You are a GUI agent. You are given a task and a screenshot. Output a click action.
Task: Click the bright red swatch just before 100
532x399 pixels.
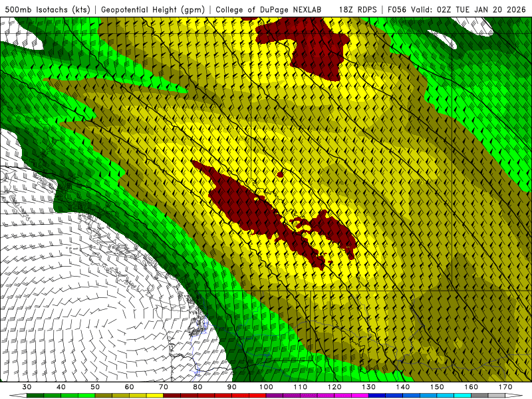[x=257, y=396]
